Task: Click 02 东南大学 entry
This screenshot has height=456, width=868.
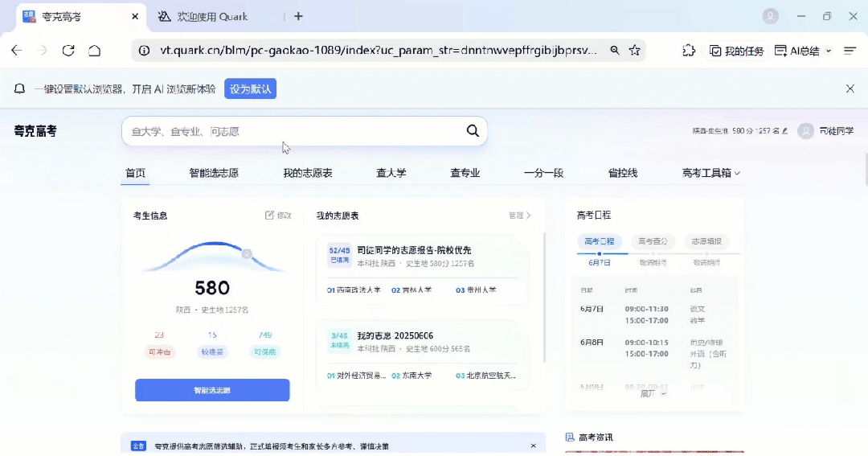Action: [x=411, y=375]
